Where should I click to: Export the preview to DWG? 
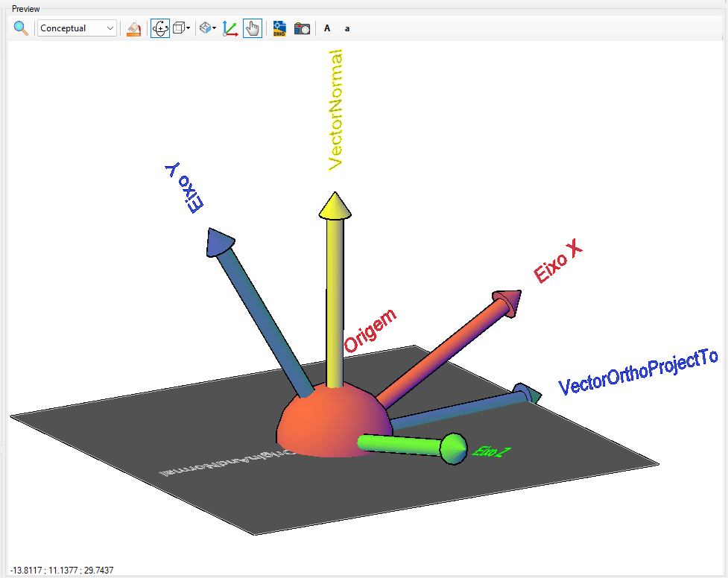coord(278,28)
